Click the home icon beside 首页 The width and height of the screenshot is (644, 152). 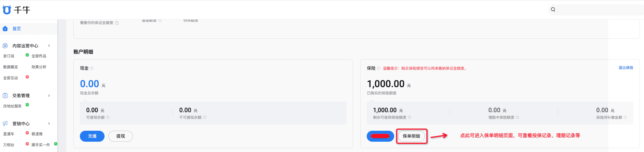[x=5, y=29]
